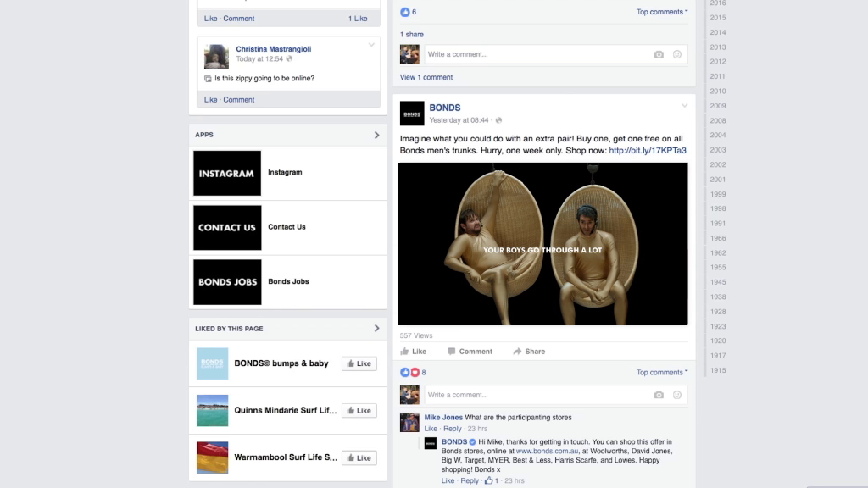
Task: Open the Bonds Jobs app tile
Action: click(x=227, y=281)
